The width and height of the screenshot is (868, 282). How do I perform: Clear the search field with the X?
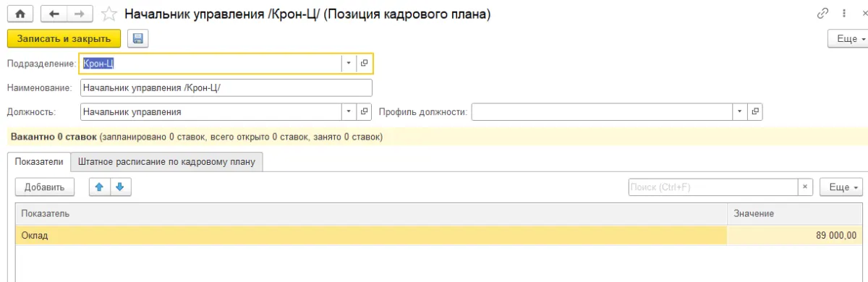(x=806, y=187)
